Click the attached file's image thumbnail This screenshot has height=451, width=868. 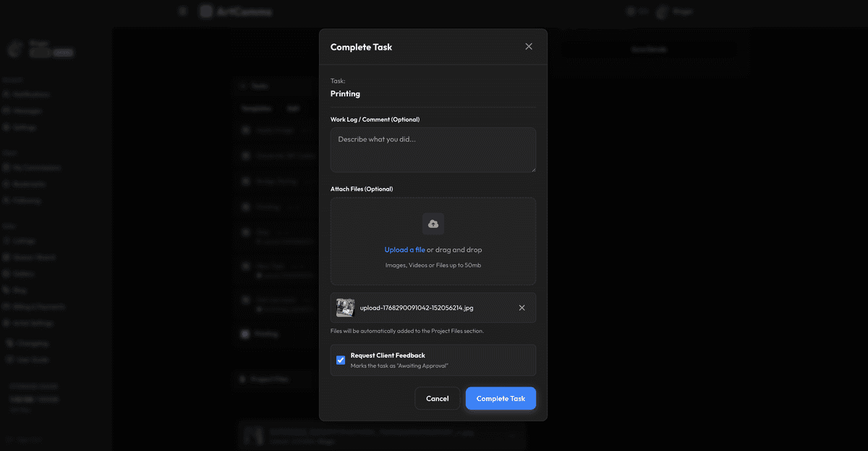pos(345,307)
